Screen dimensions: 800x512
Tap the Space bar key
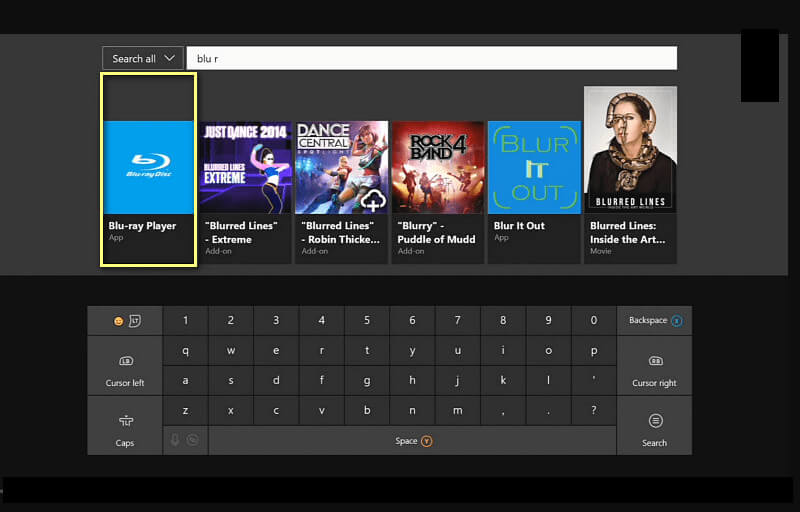[x=412, y=441]
